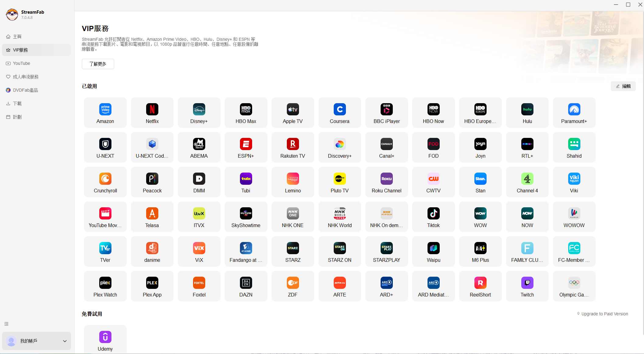
Task: Open the Disney+ service
Action: (199, 113)
